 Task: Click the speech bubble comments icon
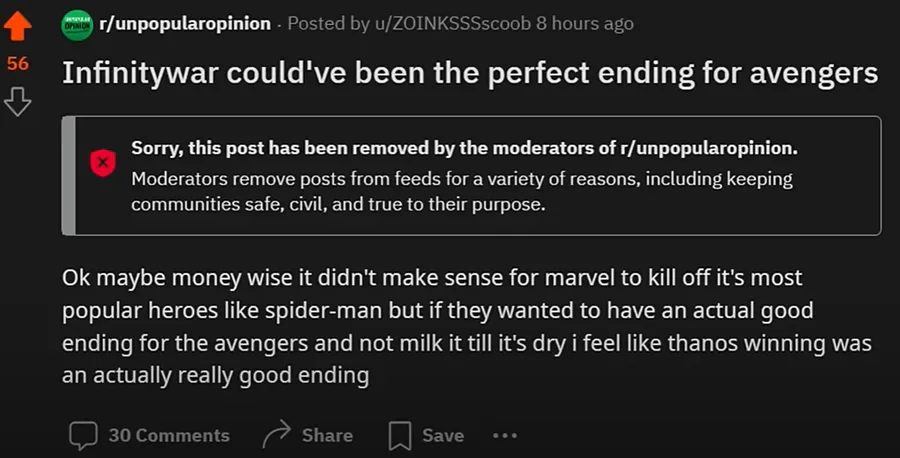pyautogui.click(x=83, y=435)
